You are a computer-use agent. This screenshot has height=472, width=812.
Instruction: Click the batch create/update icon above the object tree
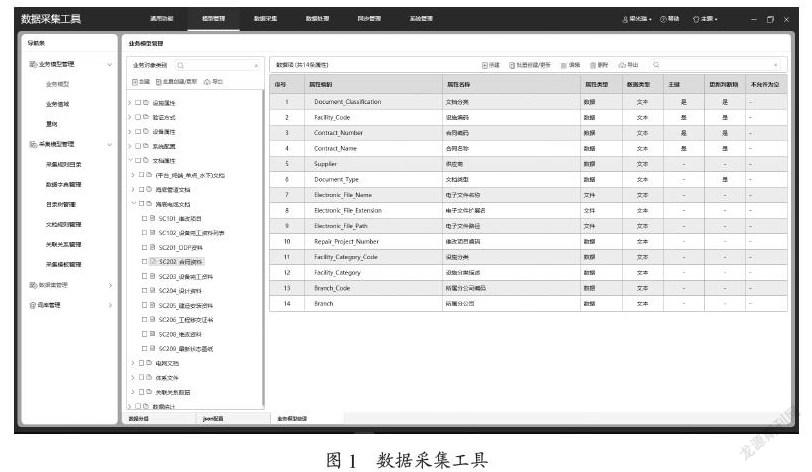point(158,82)
